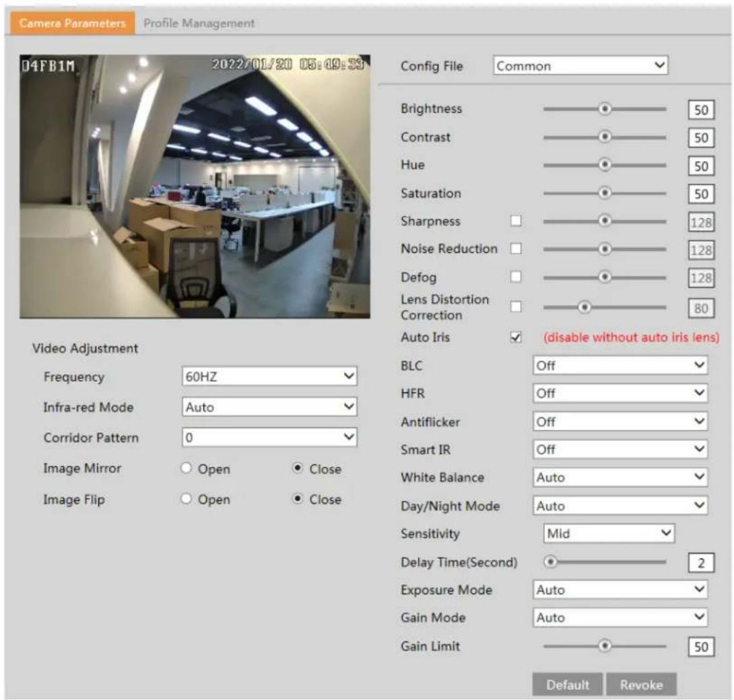Click the Delay Time value field
This screenshot has height=700, width=734.
(x=701, y=563)
